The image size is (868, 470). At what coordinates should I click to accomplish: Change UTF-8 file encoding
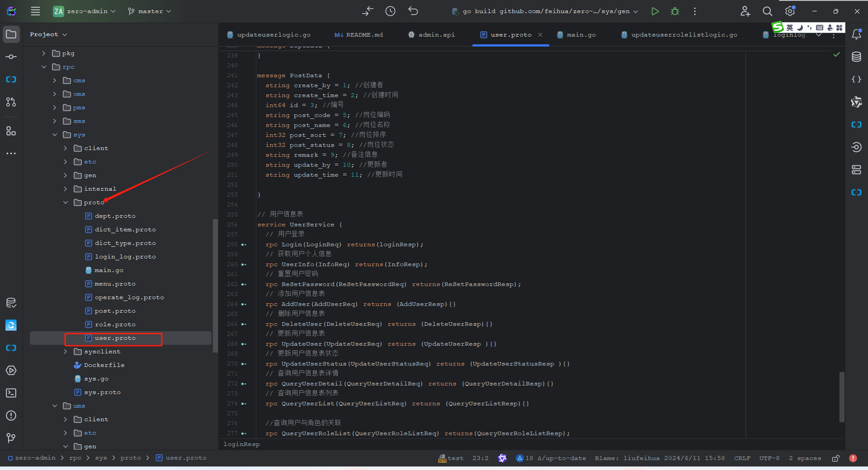[769, 458]
